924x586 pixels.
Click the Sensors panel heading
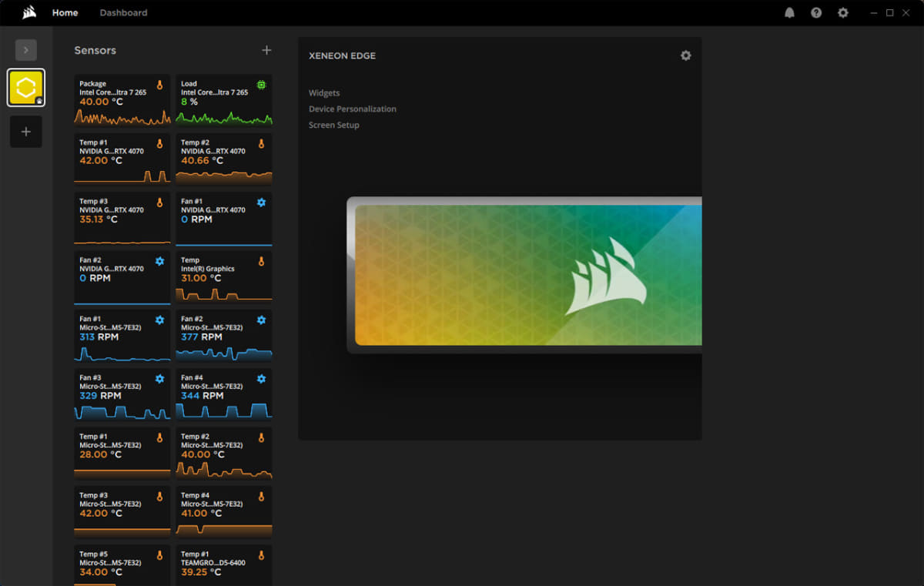click(x=95, y=50)
